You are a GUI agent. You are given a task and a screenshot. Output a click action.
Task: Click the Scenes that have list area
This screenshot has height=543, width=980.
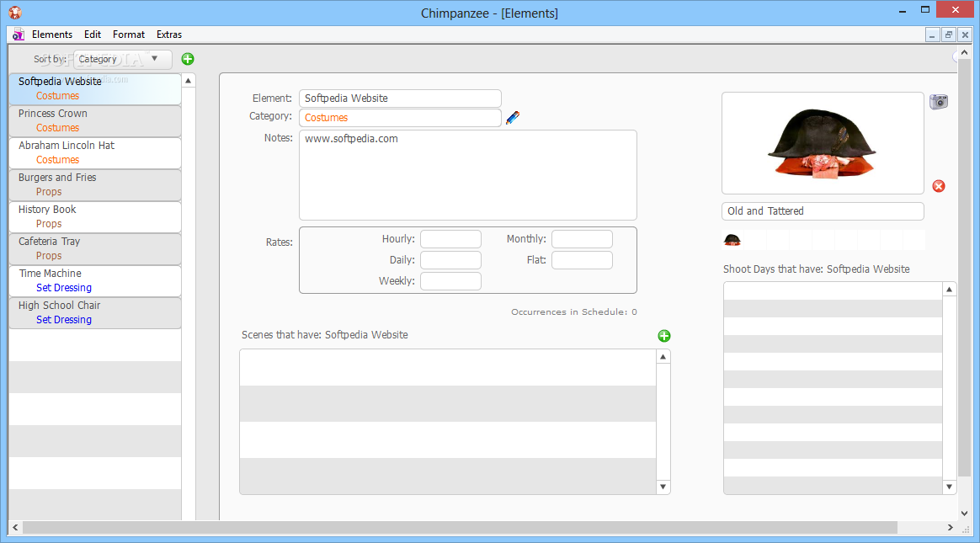tap(448, 422)
